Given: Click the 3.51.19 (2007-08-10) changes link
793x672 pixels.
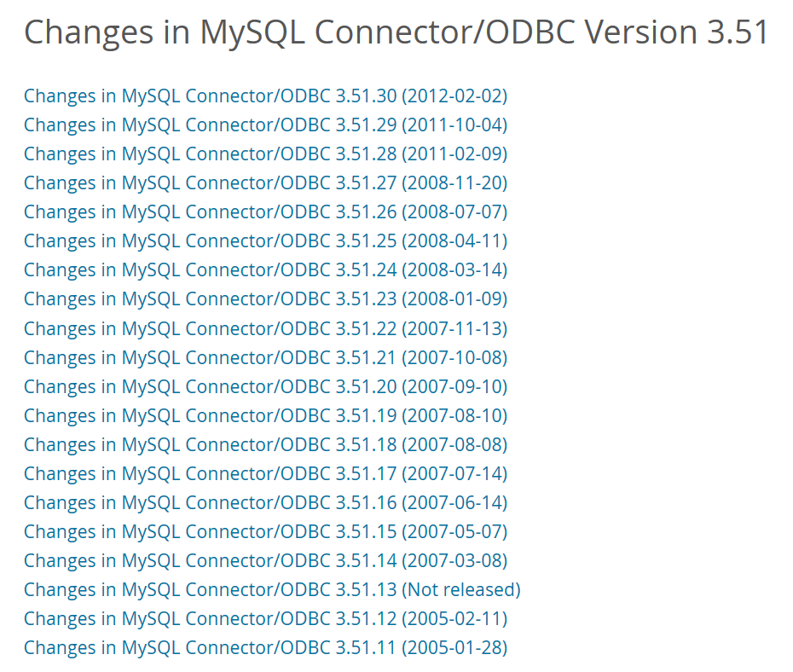Looking at the screenshot, I should pyautogui.click(x=265, y=415).
